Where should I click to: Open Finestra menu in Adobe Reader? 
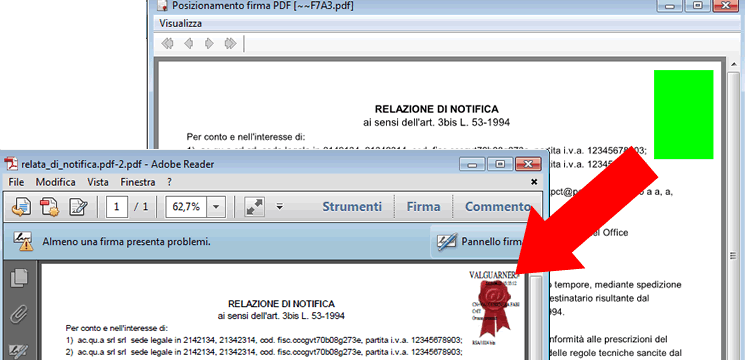(138, 182)
